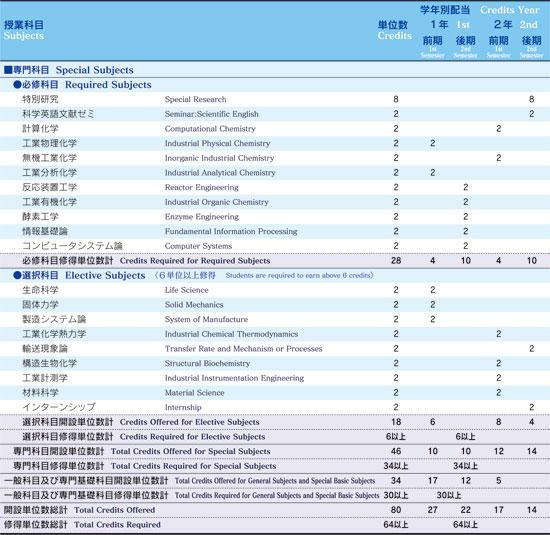
Task: Select Japanese name '酵素工学'
Action: point(40,217)
